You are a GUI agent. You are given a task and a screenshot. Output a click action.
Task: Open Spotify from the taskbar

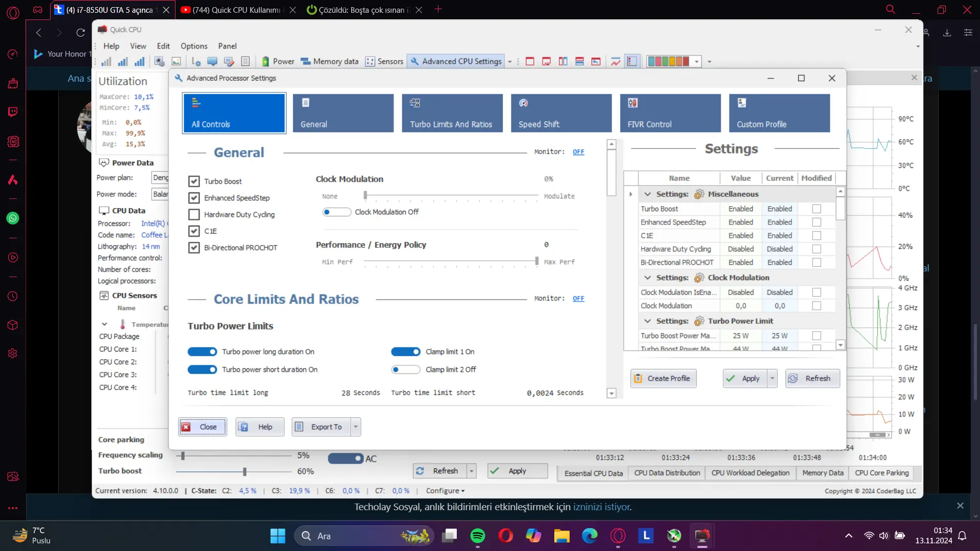[478, 536]
